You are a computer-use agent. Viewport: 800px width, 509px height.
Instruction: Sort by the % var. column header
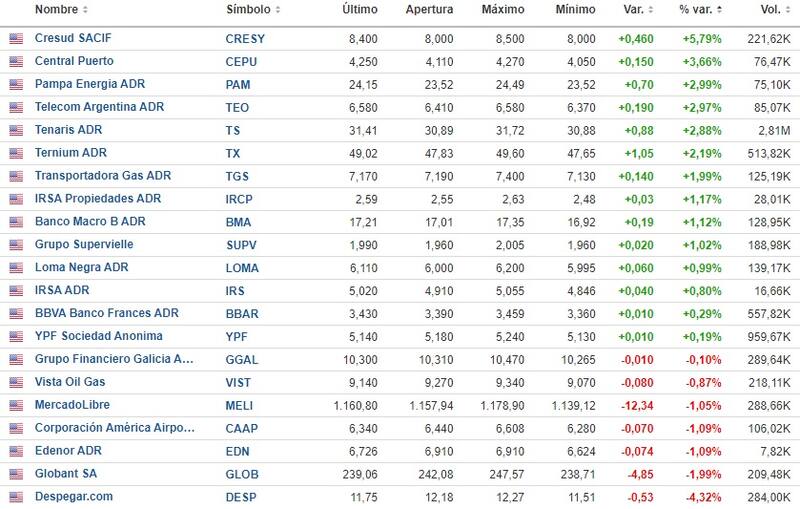tap(699, 10)
